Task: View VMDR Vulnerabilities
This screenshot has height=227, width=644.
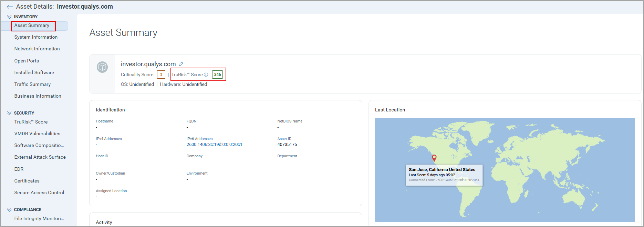Action: (x=37, y=134)
